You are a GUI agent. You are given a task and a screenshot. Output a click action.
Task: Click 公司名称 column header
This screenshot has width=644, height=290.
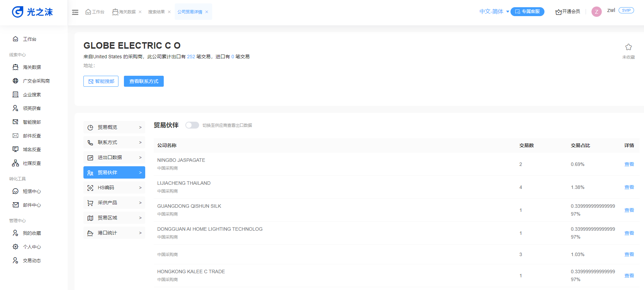pyautogui.click(x=167, y=145)
